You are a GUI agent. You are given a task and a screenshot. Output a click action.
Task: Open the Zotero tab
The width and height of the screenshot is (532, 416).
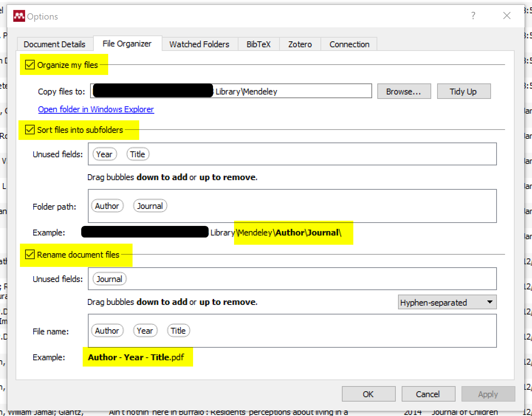[300, 44]
